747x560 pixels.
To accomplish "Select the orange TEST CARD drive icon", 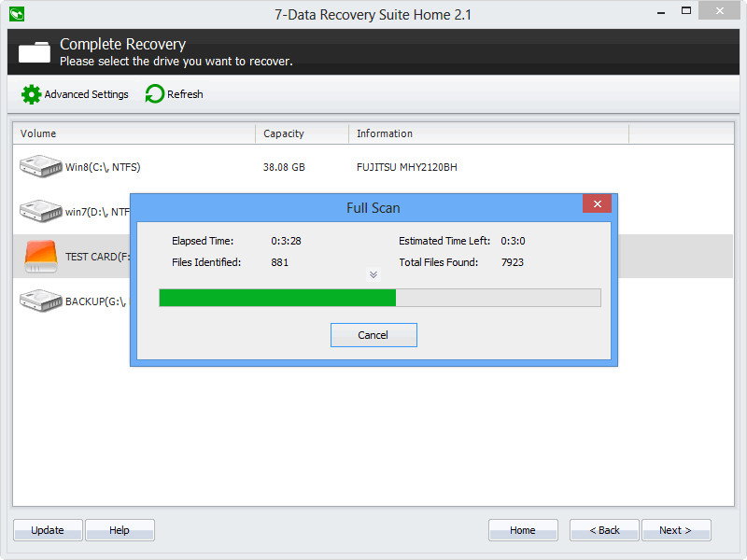I will (41, 256).
